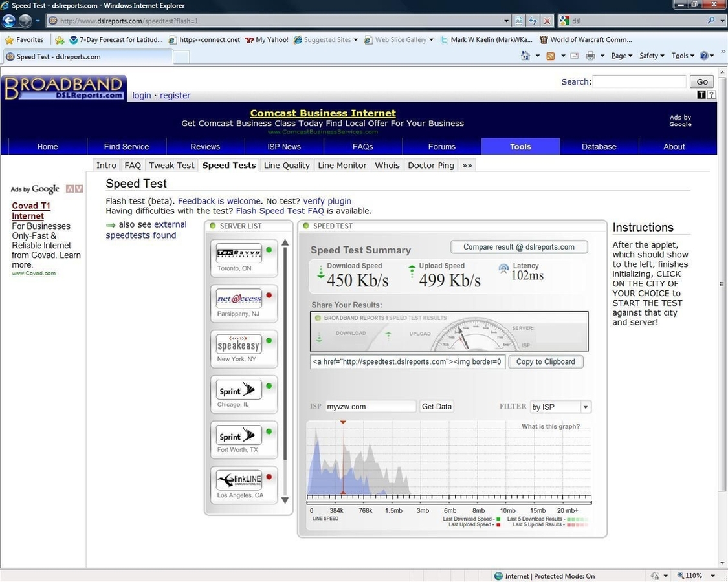Expand the Web Slice Gallery dropdown
Image resolution: width=728 pixels, height=582 pixels.
[x=432, y=40]
